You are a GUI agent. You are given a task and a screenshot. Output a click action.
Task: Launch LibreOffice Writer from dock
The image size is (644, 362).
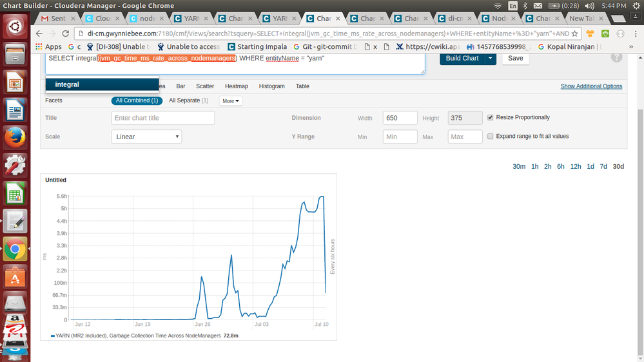click(15, 110)
